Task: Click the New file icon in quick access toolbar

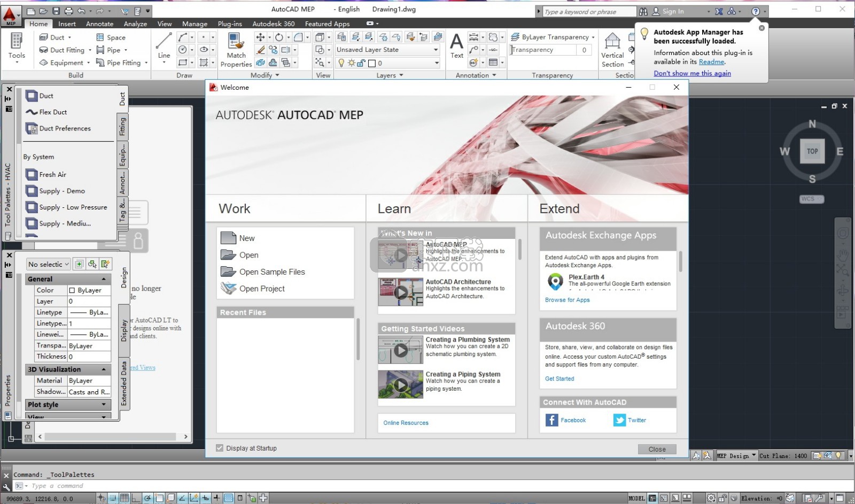Action: tap(32, 11)
